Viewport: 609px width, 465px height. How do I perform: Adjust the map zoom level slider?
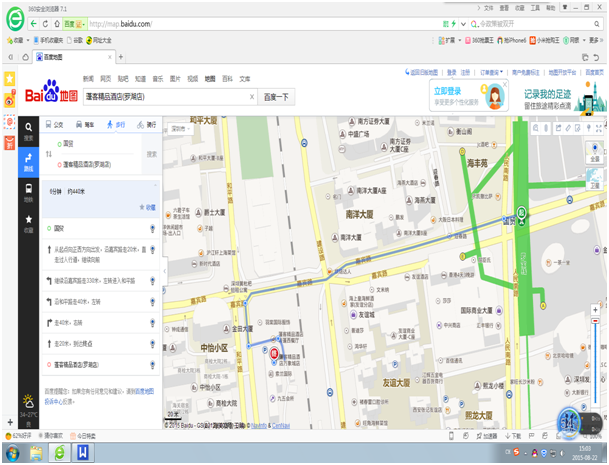pos(595,321)
